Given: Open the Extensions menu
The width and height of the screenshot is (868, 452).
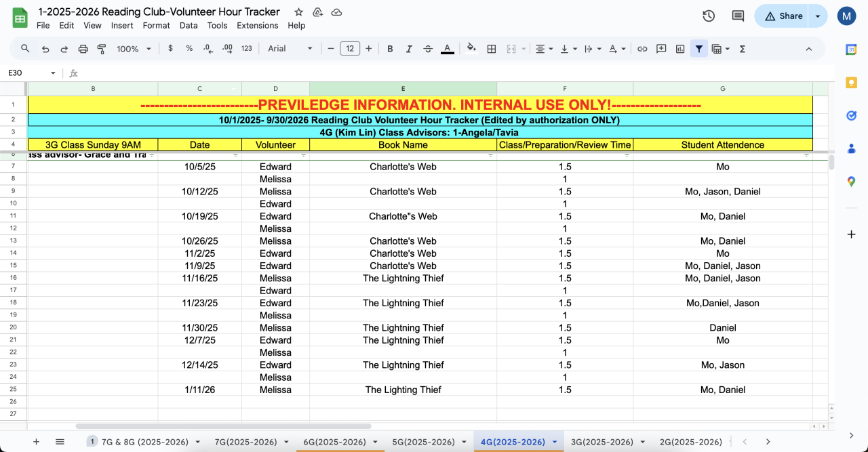Looking at the screenshot, I should click(257, 25).
